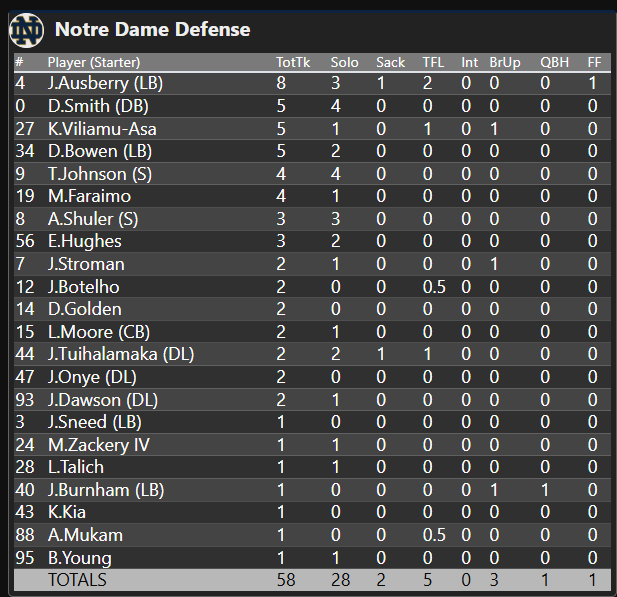Click the Int column header
This screenshot has height=597, width=617.
[x=469, y=62]
